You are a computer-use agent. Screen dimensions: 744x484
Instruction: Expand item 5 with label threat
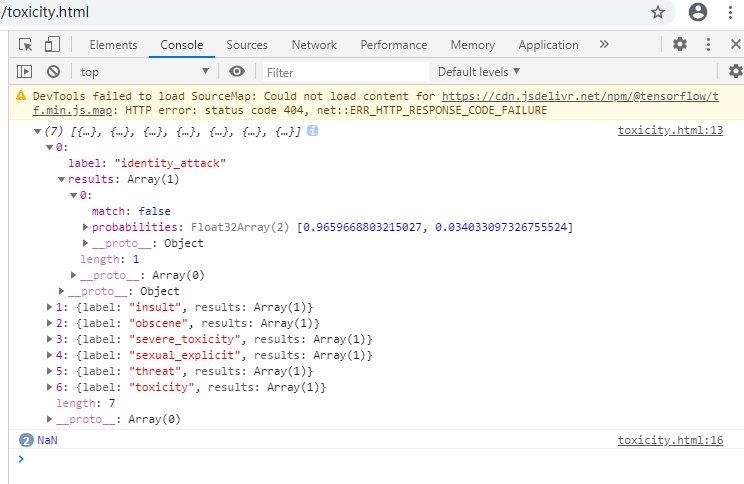[x=49, y=371]
